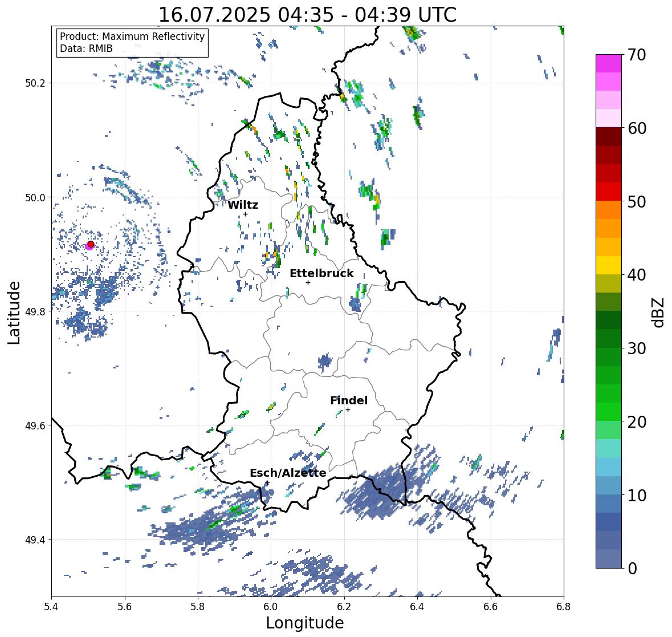The height and width of the screenshot is (637, 672).
Task: Click the Longitude axis label
Action: coord(305,623)
